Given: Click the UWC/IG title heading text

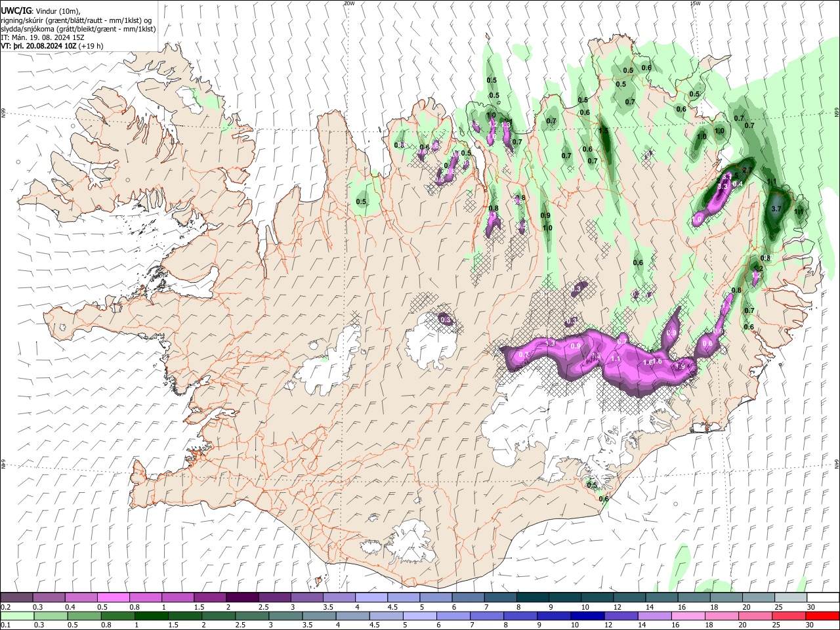Looking at the screenshot, I should (16, 10).
